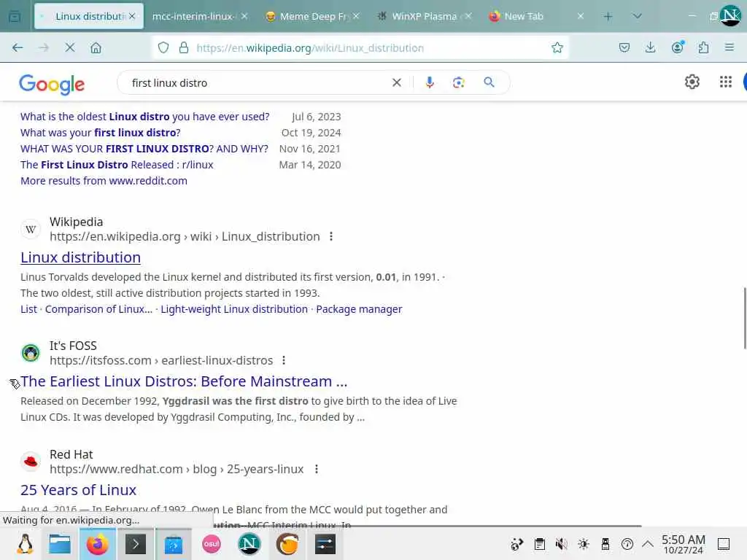Open the Firefox account menu
The width and height of the screenshot is (747, 560).
pos(678,47)
